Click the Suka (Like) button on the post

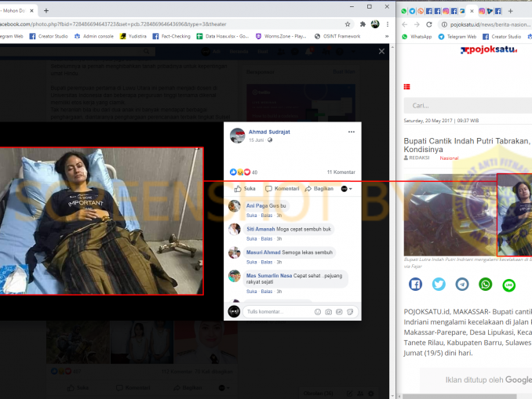[x=245, y=188]
